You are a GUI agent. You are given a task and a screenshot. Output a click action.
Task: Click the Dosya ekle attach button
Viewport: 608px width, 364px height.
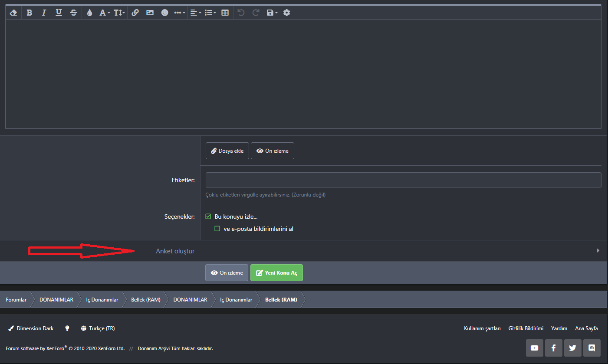pos(227,151)
